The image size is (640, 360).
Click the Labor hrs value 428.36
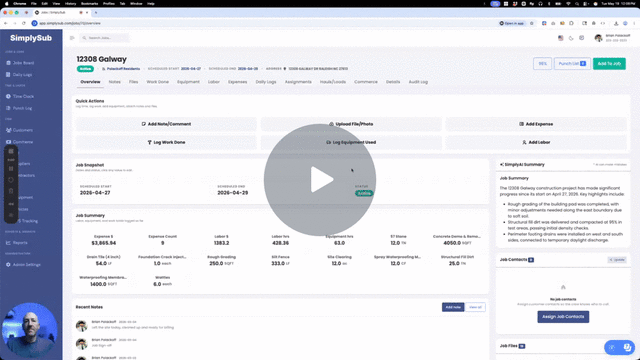coord(280,243)
